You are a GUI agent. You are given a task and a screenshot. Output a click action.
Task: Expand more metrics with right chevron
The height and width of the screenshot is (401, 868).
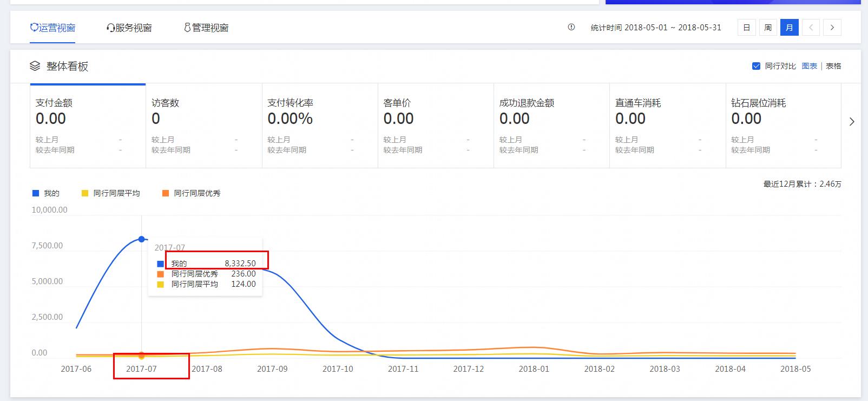click(852, 122)
